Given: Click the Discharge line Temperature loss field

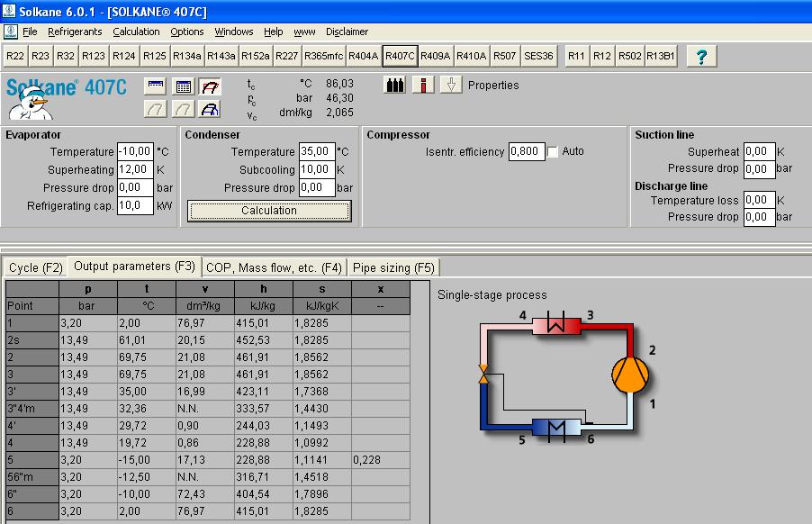Looking at the screenshot, I should (759, 200).
